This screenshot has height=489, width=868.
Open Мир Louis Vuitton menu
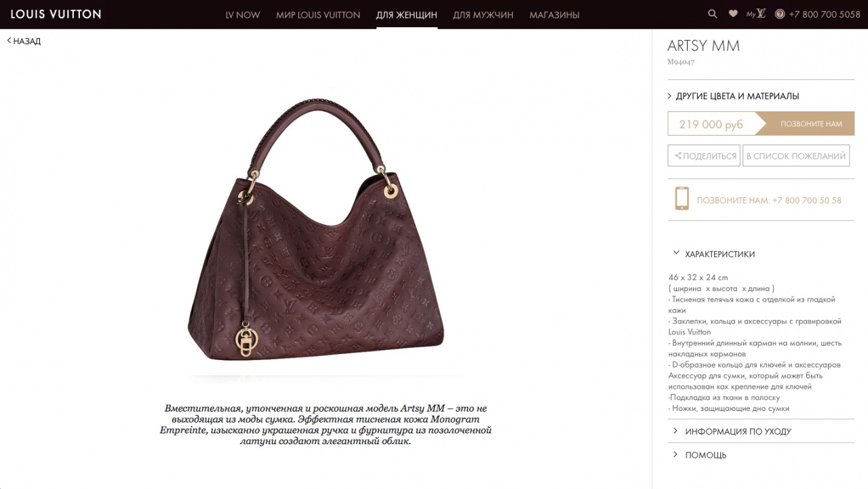coord(318,15)
